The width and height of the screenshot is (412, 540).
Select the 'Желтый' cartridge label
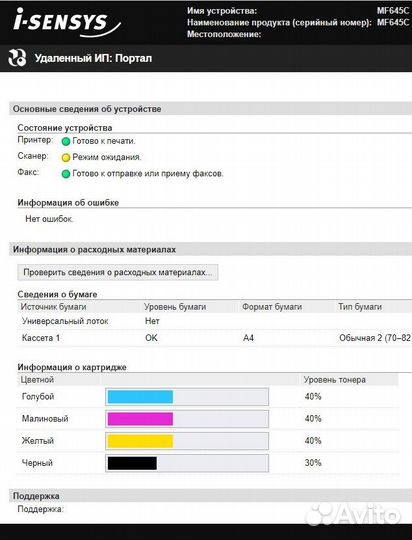38,441
